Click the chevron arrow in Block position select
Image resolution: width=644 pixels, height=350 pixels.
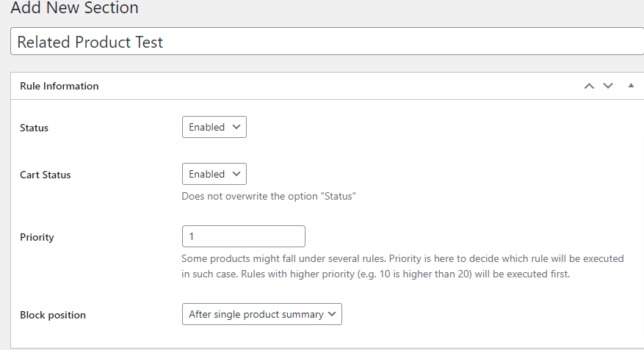pos(332,314)
